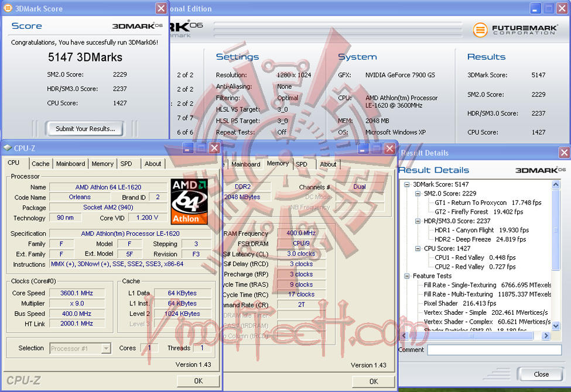This screenshot has height=392, width=571.
Task: Open the SPD tab in front CPU-Z
Action: coord(126,164)
